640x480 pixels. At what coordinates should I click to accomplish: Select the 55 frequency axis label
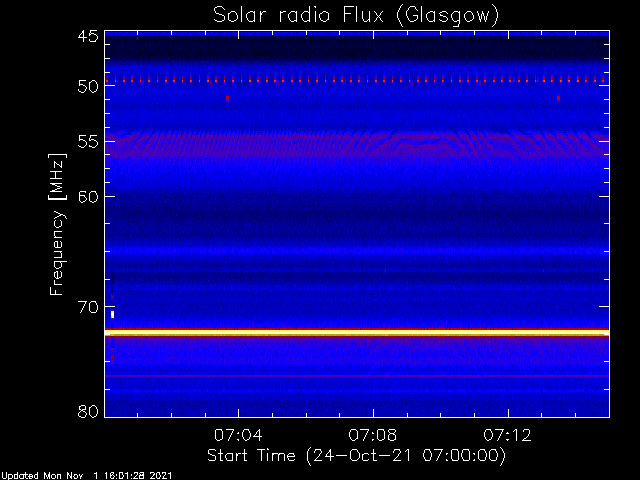(88, 142)
